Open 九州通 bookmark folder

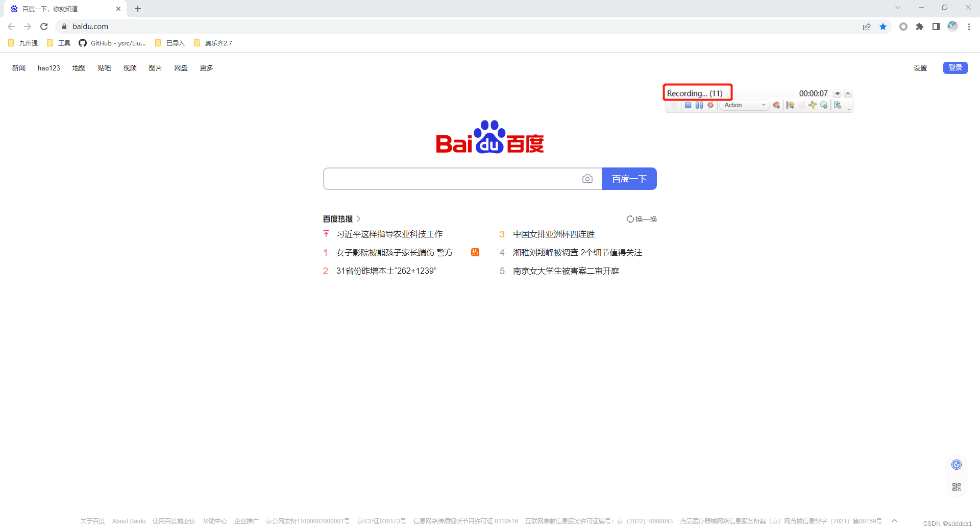pyautogui.click(x=23, y=43)
